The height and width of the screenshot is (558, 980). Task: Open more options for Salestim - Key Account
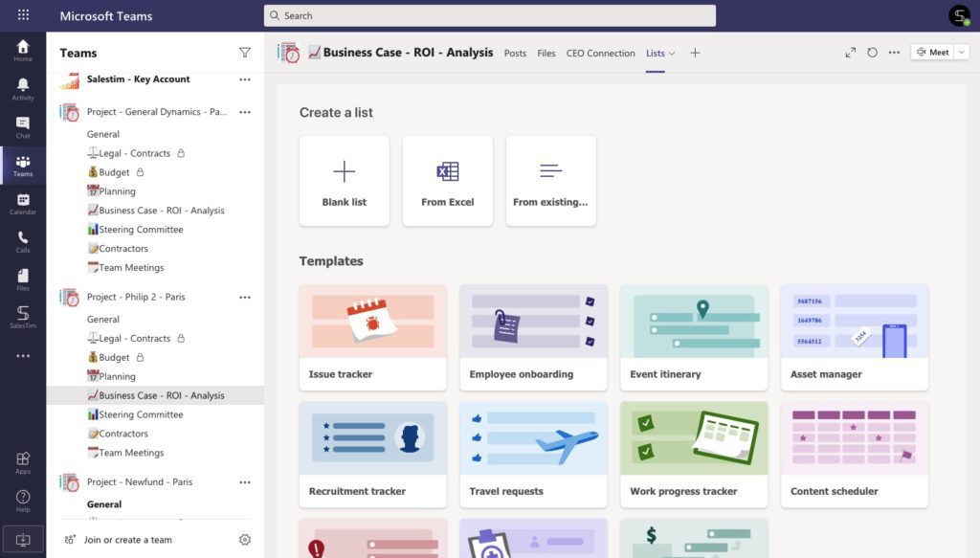pyautogui.click(x=244, y=79)
